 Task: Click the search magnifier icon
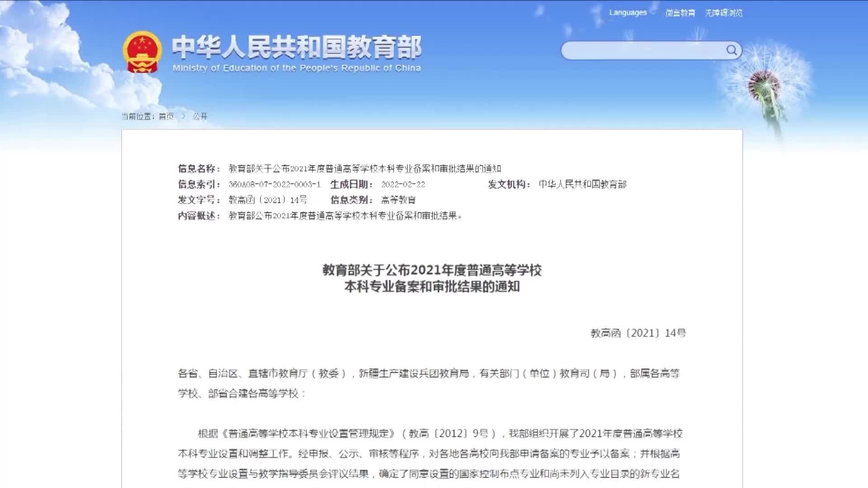[731, 50]
